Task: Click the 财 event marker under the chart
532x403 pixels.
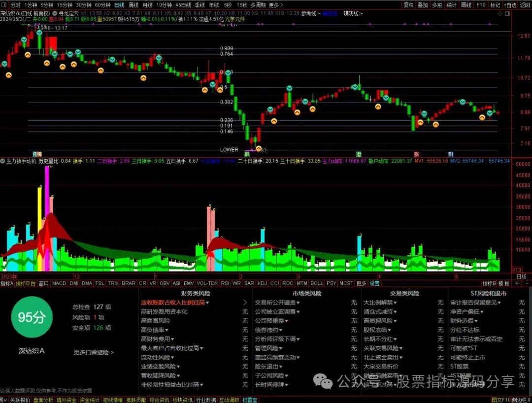Action: [x=451, y=154]
